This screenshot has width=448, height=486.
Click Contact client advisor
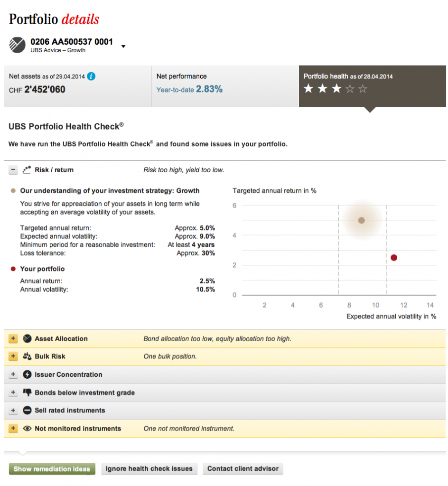[x=243, y=469]
